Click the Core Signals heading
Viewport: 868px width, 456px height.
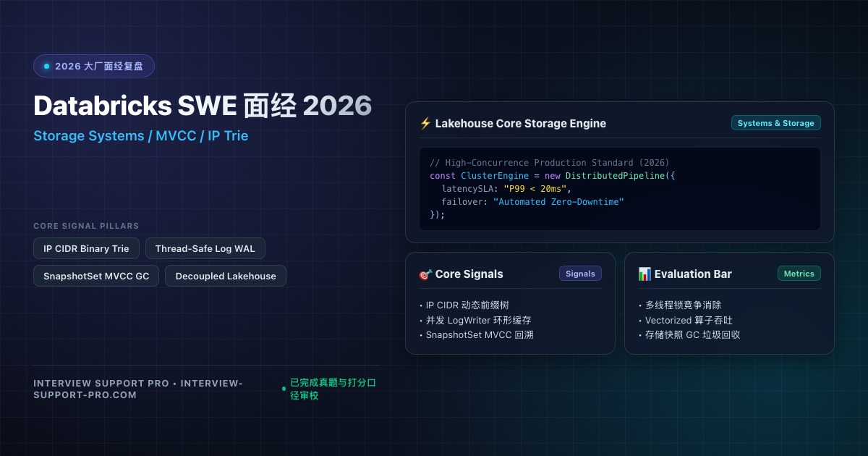469,274
